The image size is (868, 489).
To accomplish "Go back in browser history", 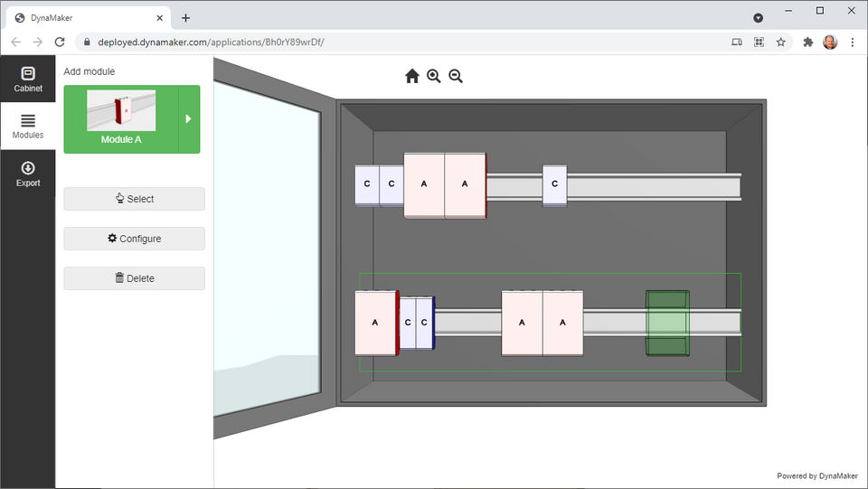I will point(16,42).
